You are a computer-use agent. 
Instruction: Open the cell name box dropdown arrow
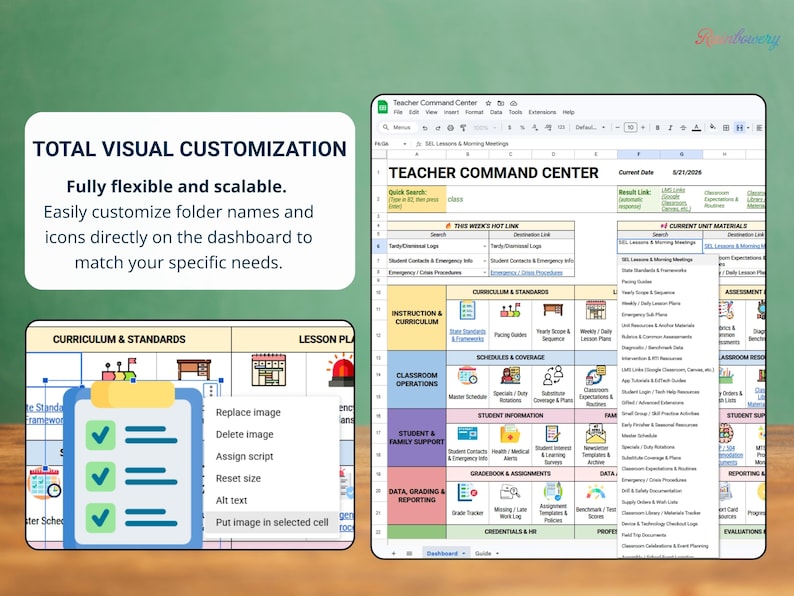(404, 144)
